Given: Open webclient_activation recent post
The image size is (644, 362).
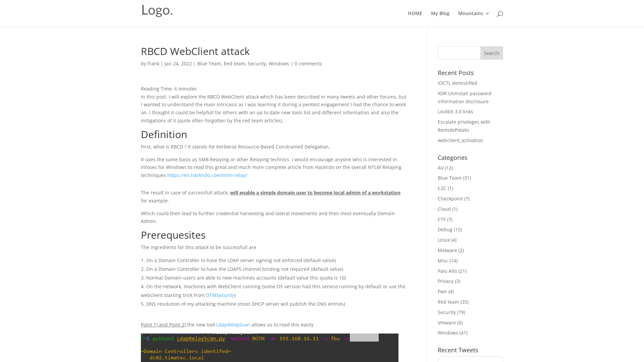Looking at the screenshot, I should tap(461, 140).
